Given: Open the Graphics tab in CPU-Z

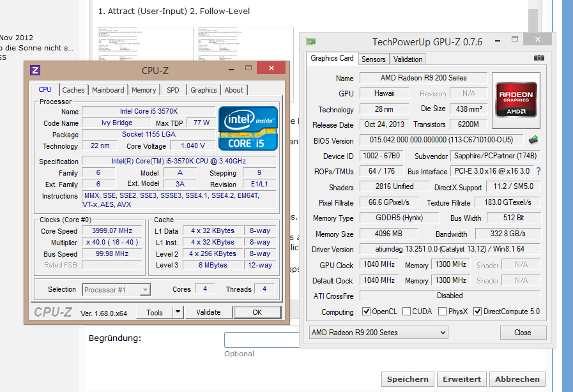Looking at the screenshot, I should tap(204, 90).
